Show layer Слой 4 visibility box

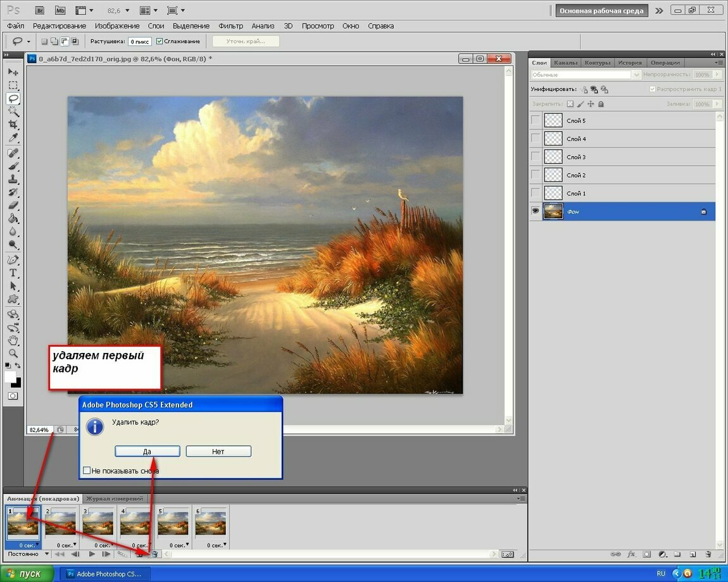point(536,139)
